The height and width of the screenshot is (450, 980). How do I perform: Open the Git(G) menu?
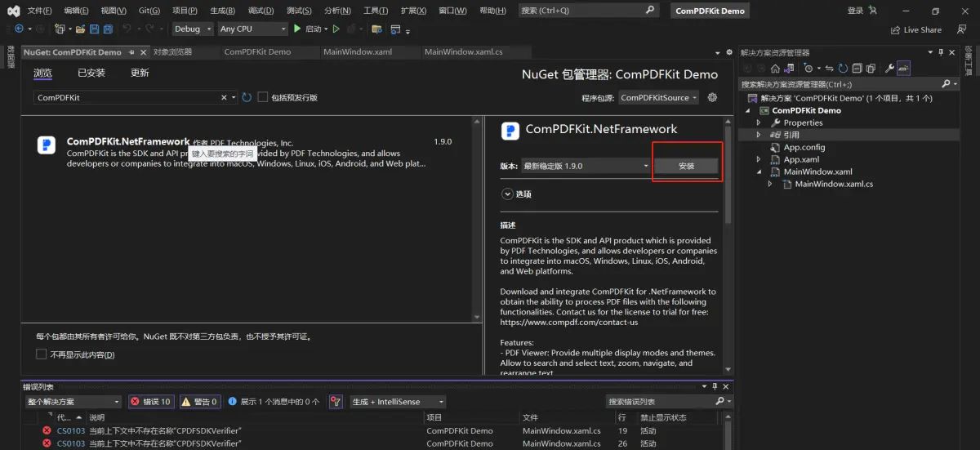pyautogui.click(x=149, y=11)
